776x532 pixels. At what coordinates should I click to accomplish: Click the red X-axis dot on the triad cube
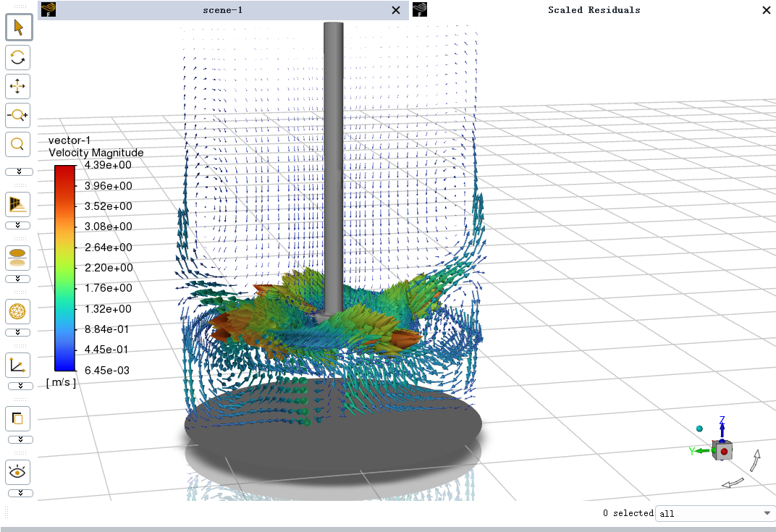pyautogui.click(x=724, y=452)
